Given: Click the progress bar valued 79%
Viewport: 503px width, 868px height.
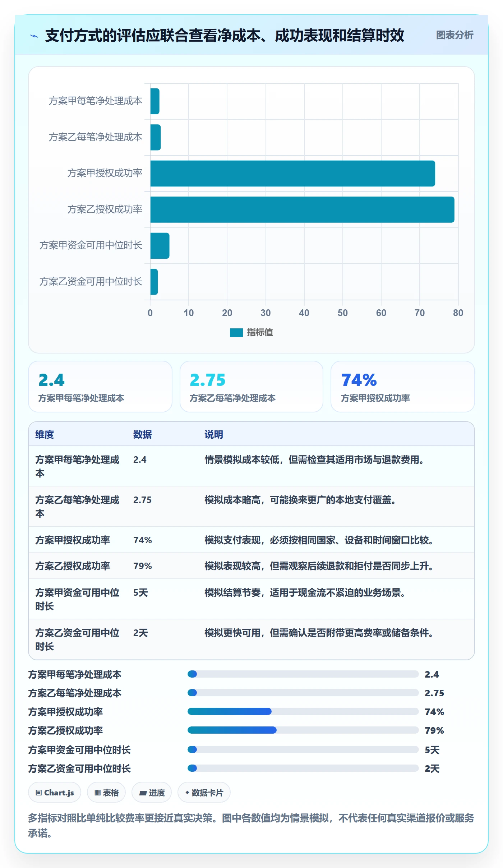Looking at the screenshot, I should (303, 730).
